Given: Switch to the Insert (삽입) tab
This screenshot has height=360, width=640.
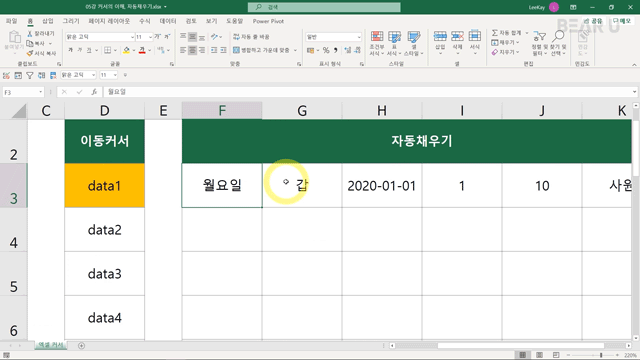Looking at the screenshot, I should tap(48, 21).
